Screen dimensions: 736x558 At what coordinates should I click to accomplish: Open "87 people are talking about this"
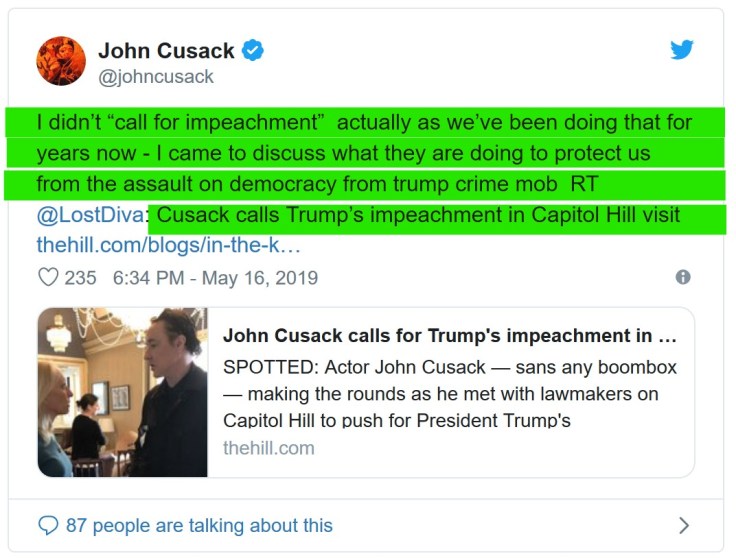(x=199, y=525)
